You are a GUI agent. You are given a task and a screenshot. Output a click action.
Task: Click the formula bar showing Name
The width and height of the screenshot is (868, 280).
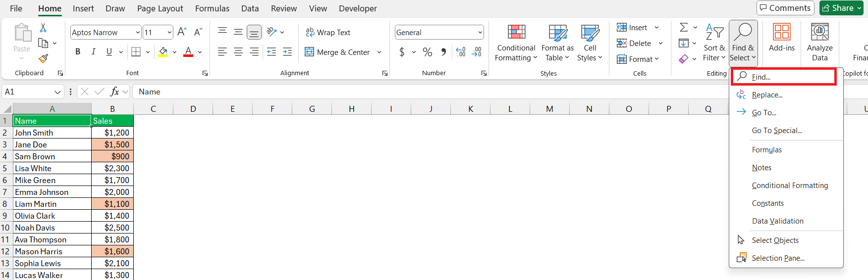[x=500, y=92]
